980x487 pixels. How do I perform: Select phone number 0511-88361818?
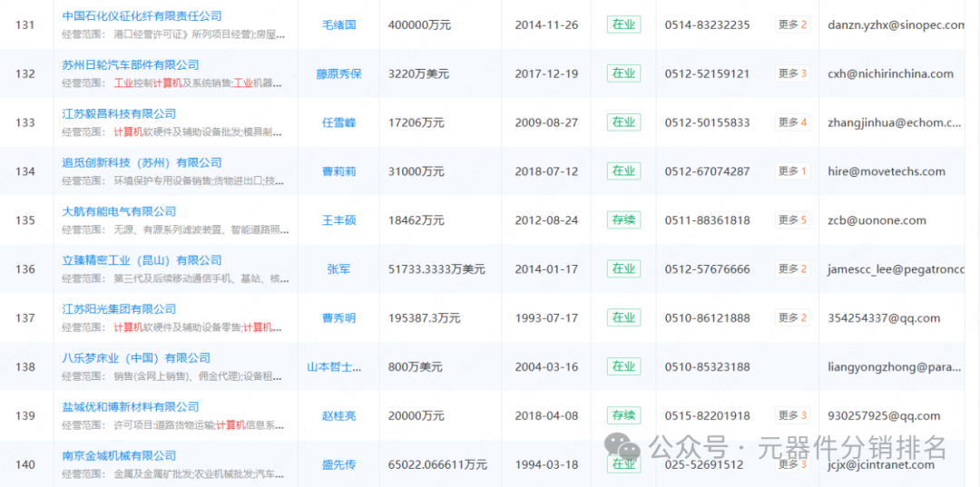pyautogui.click(x=707, y=220)
